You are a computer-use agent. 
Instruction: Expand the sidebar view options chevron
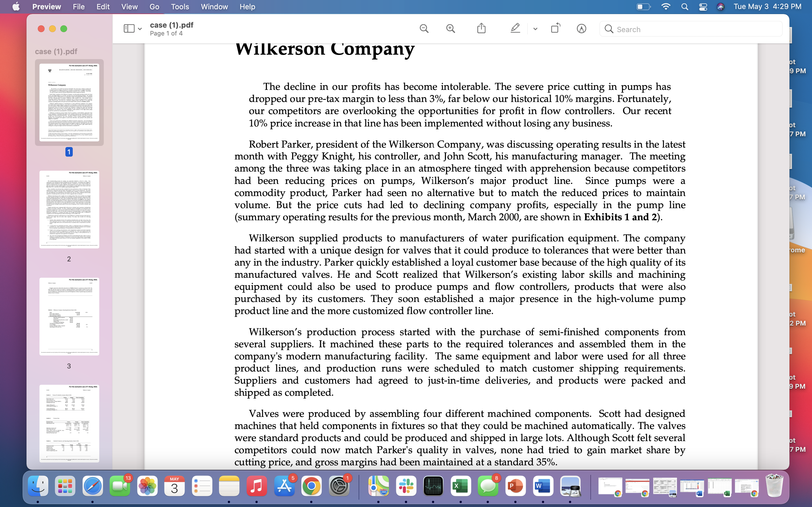click(140, 29)
